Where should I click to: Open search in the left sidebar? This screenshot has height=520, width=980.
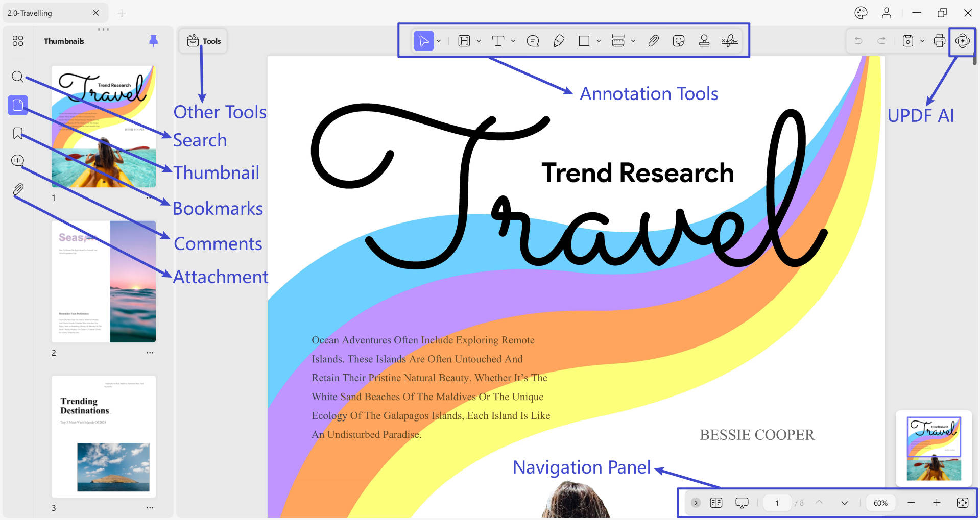[18, 77]
